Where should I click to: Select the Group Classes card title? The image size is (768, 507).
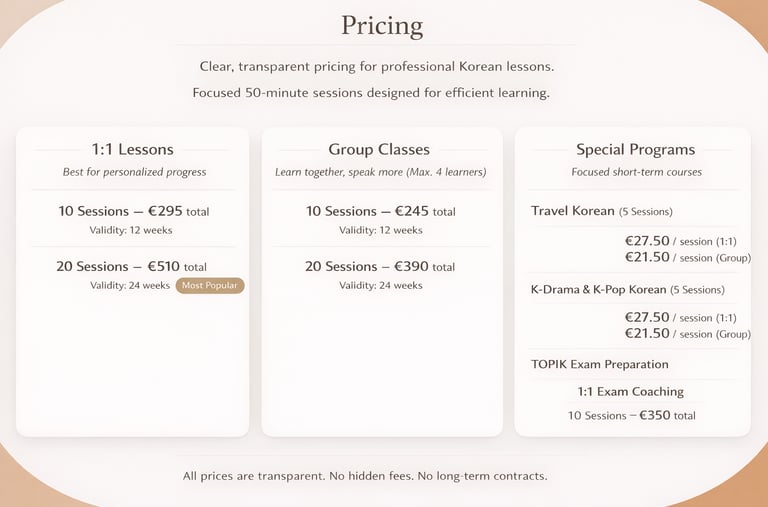click(380, 149)
